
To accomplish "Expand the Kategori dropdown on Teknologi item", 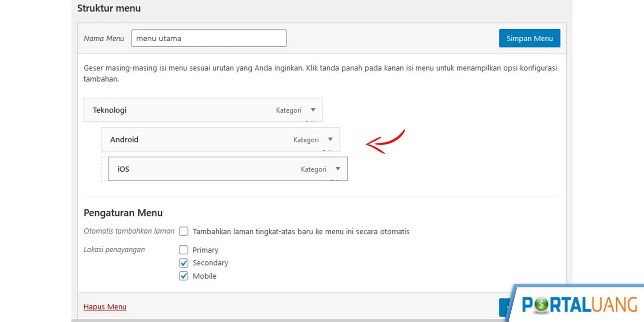I will click(313, 110).
